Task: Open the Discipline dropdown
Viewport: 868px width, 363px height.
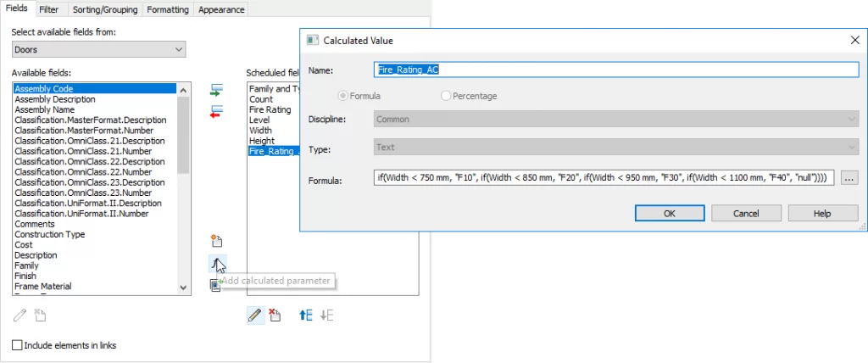Action: point(616,120)
